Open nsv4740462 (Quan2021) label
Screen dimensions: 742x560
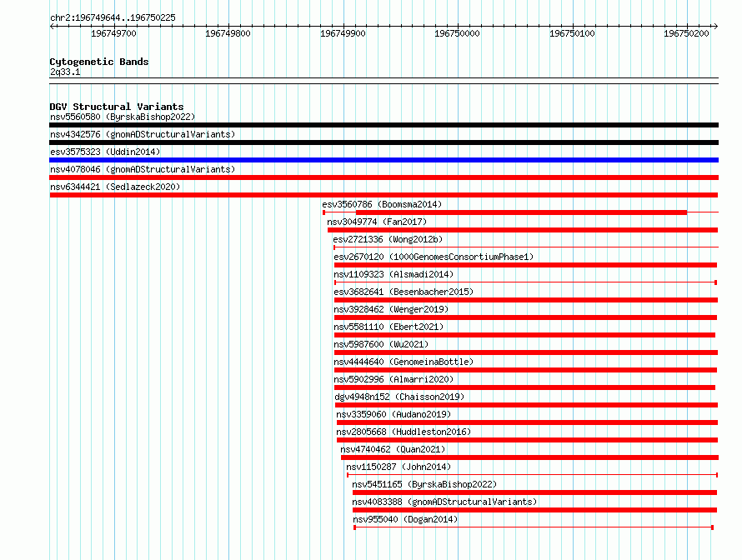393,449
